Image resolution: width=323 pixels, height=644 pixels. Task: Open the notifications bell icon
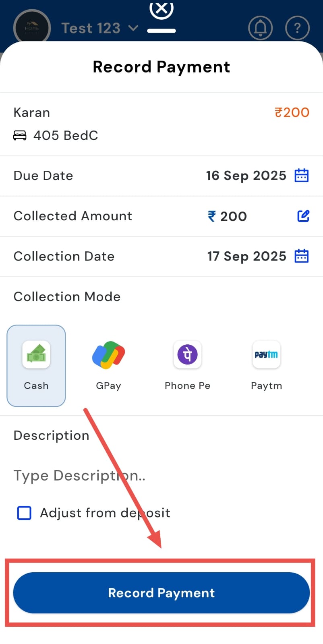[260, 28]
